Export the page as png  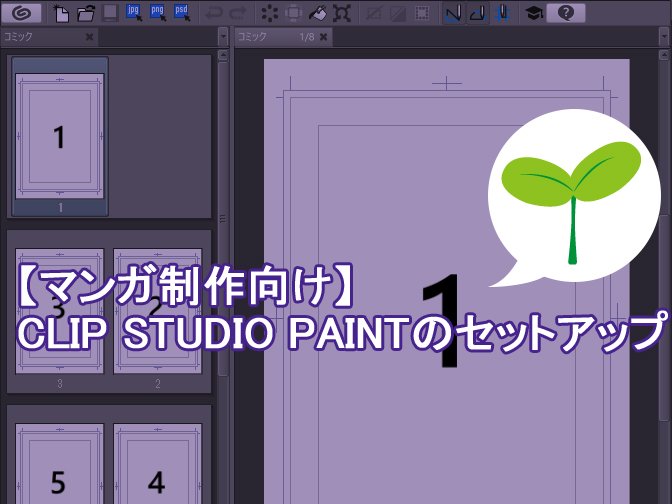click(x=158, y=13)
